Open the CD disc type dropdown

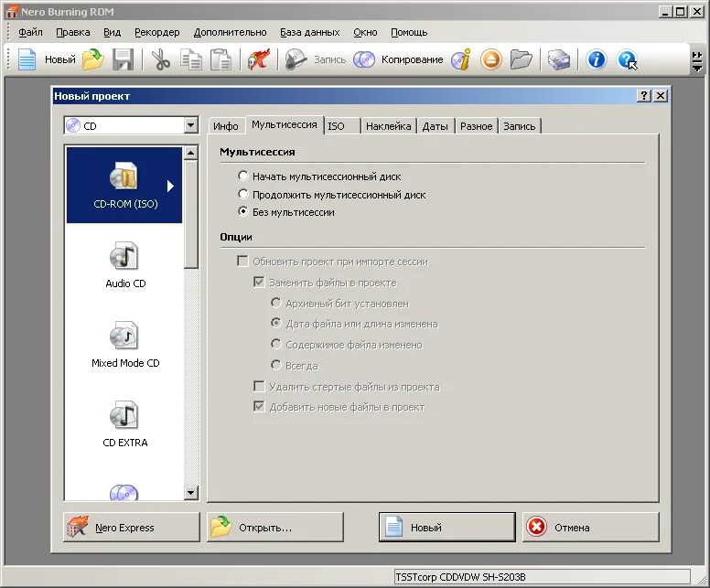(190, 125)
